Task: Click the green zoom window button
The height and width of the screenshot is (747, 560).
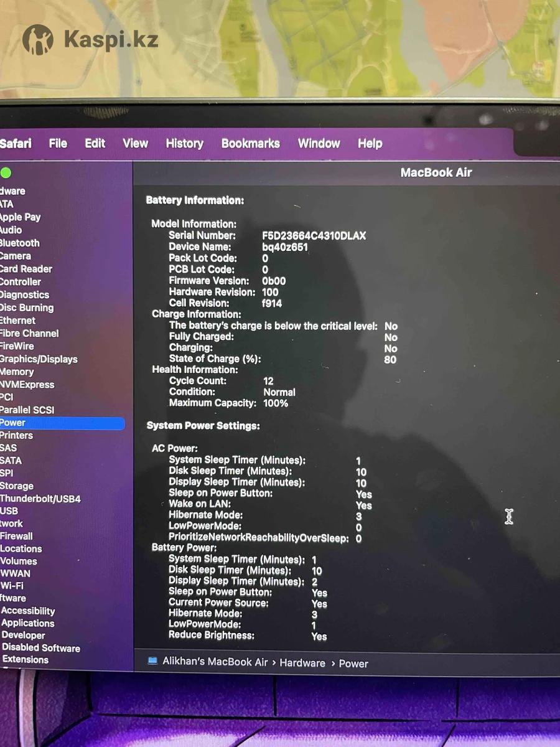Action: coord(6,173)
